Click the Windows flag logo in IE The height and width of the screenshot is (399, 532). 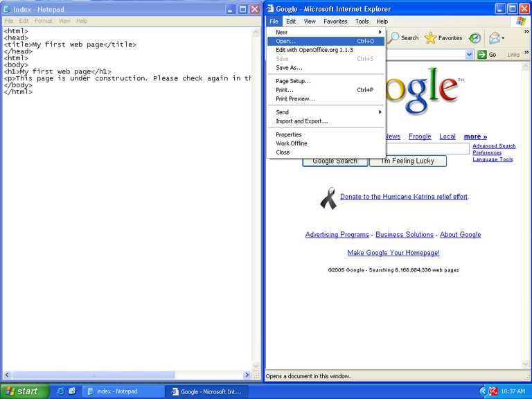(x=520, y=21)
